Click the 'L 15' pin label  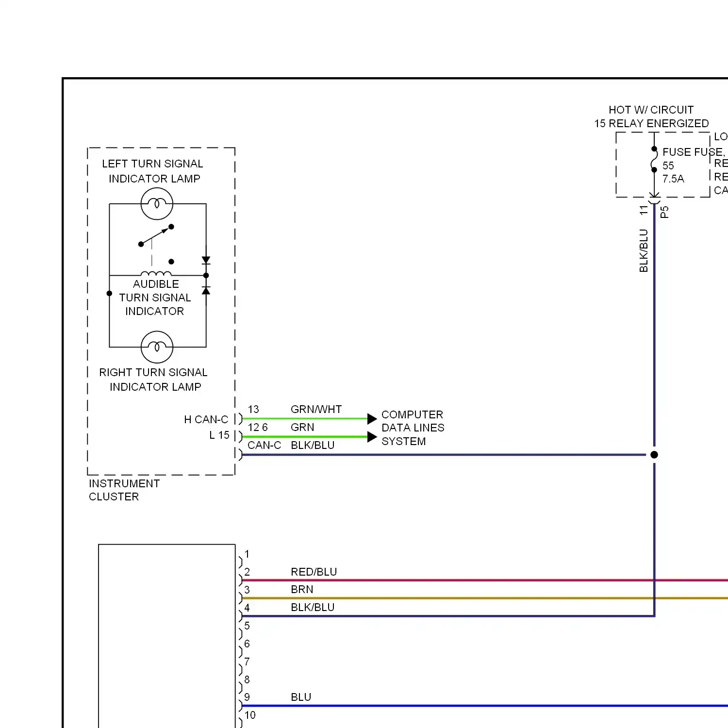[219, 435]
